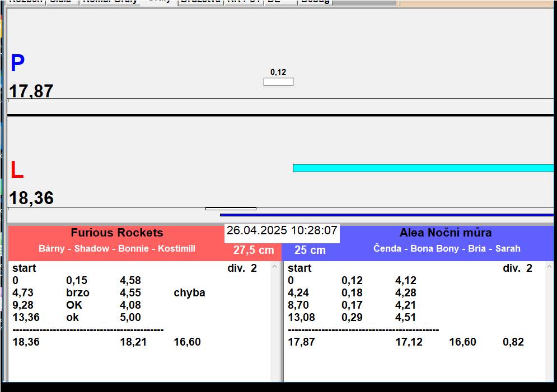
Task: Click the cyan bar in lane L
Action: (423, 168)
